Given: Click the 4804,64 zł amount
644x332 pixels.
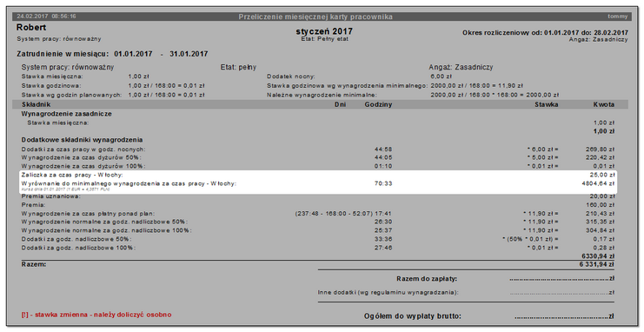Looking at the screenshot, I should click(x=598, y=183).
